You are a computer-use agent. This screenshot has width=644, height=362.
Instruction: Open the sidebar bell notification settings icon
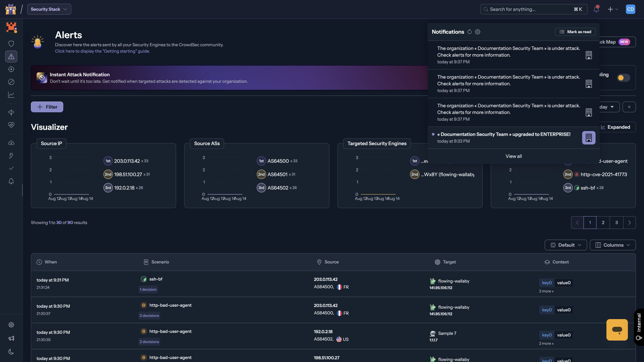click(11, 181)
